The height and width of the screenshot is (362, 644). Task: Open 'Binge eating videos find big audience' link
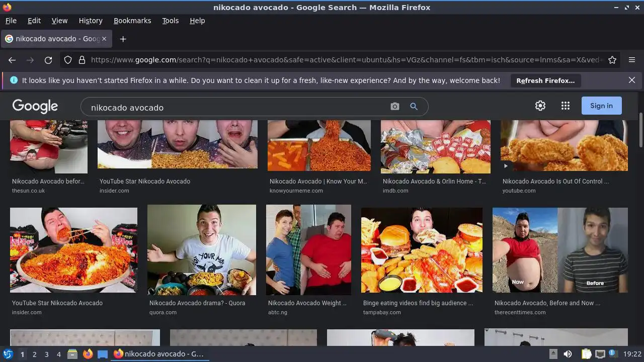418,303
